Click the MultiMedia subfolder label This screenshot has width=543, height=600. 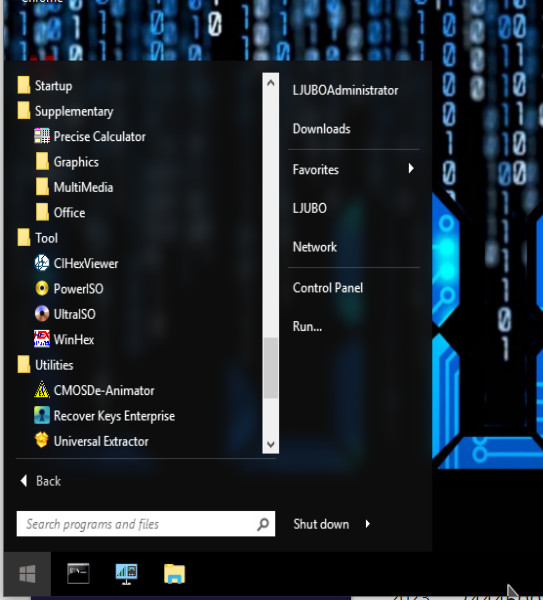click(x=83, y=187)
